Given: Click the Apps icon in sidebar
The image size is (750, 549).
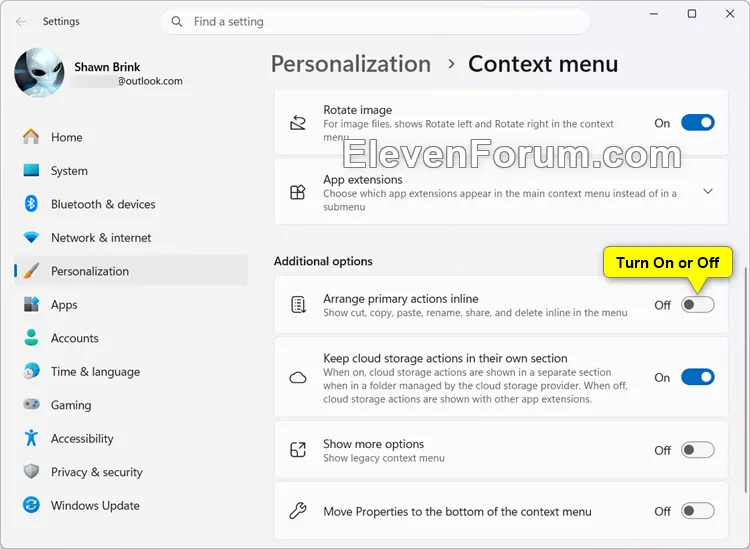Looking at the screenshot, I should 31,304.
